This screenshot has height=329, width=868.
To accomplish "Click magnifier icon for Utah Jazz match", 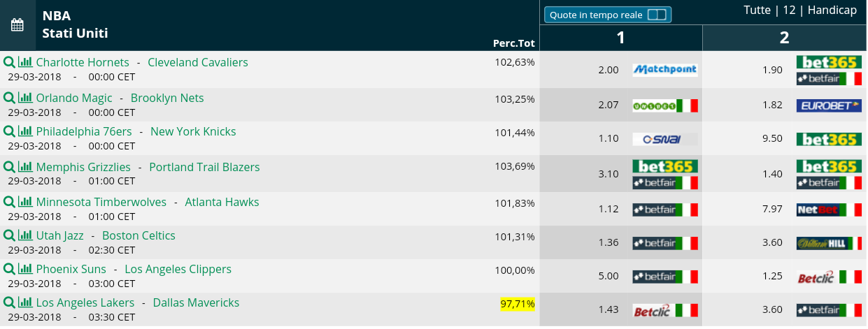I will [x=9, y=235].
